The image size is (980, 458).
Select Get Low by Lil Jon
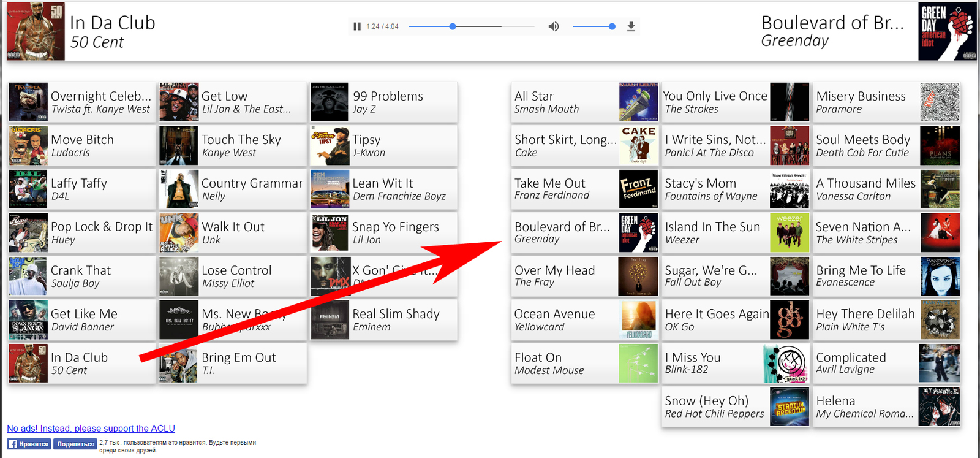(233, 102)
